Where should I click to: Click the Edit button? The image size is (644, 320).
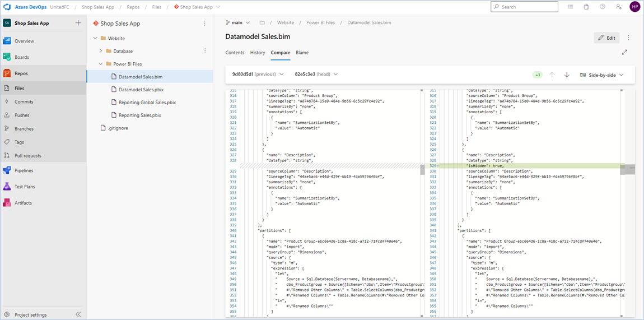[606, 38]
